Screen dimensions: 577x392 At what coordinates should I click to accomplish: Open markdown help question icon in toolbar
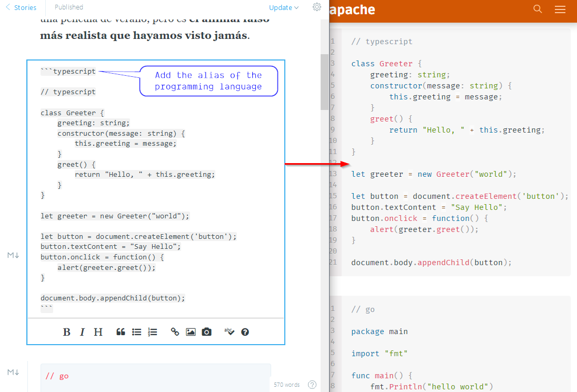[x=245, y=332]
